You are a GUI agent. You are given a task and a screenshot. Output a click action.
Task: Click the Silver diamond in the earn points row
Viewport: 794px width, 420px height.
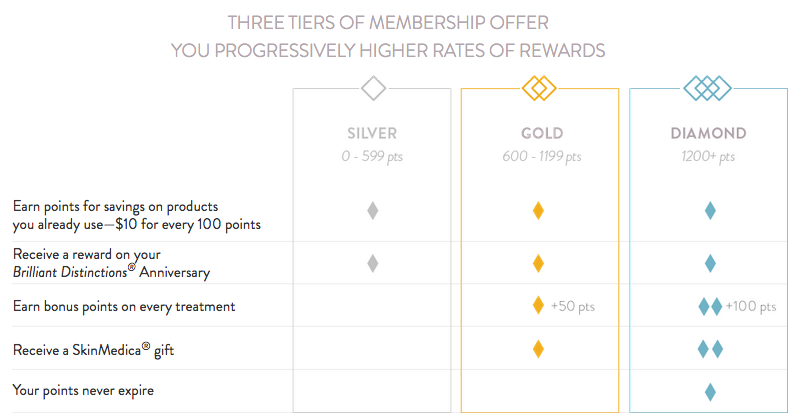tap(373, 210)
